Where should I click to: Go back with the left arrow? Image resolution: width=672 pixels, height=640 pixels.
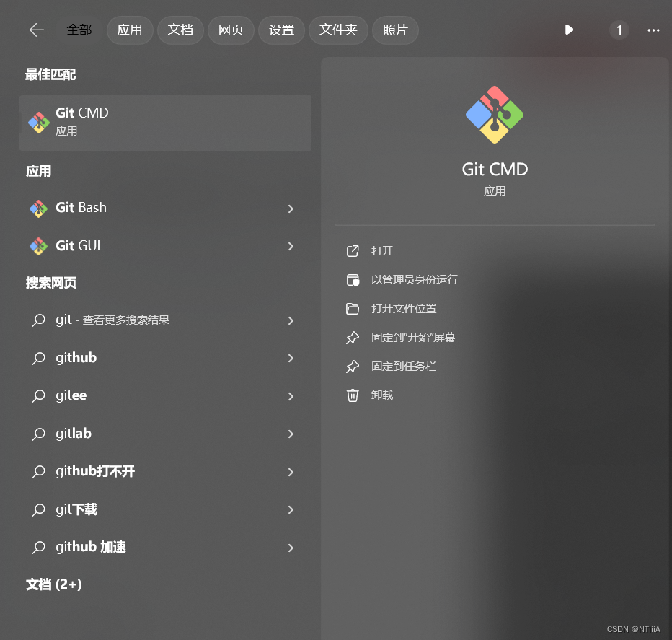pyautogui.click(x=37, y=30)
